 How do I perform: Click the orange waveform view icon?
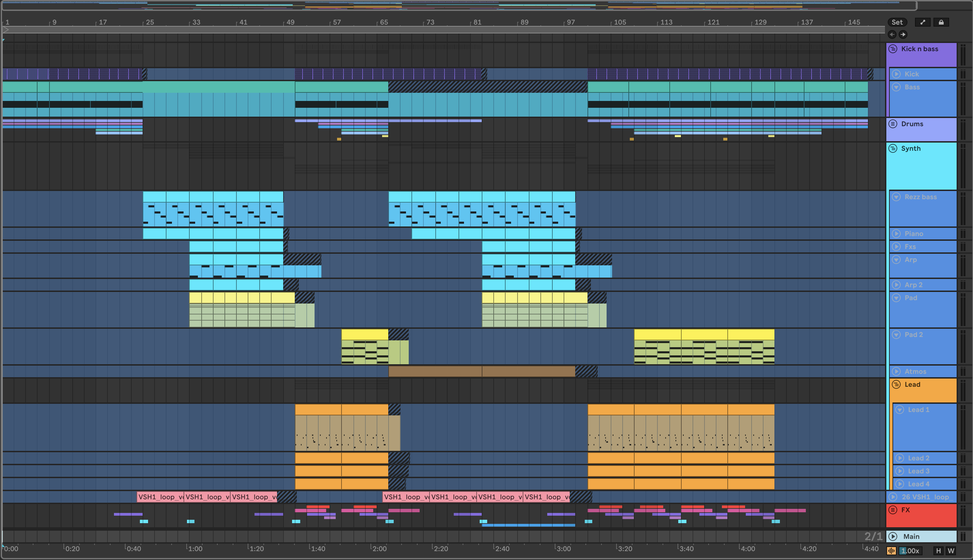(891, 551)
